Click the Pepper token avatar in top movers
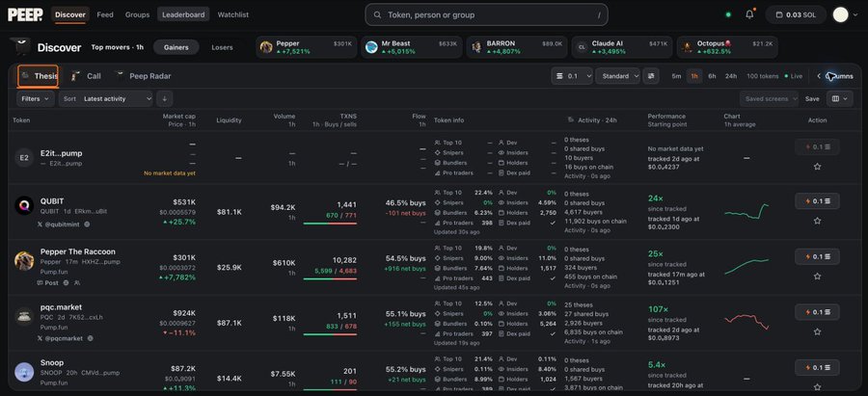 click(x=266, y=47)
